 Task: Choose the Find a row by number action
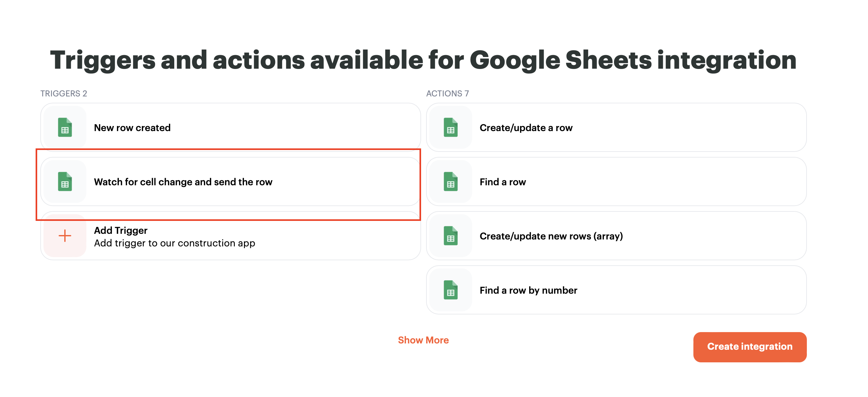[x=616, y=290]
